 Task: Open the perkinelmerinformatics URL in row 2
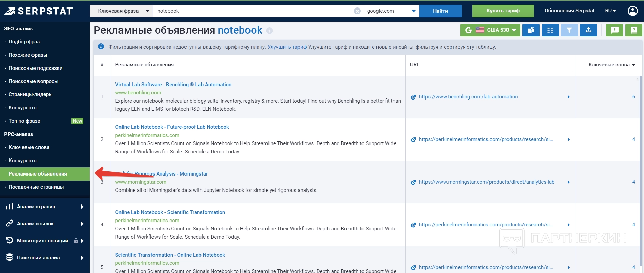click(486, 139)
